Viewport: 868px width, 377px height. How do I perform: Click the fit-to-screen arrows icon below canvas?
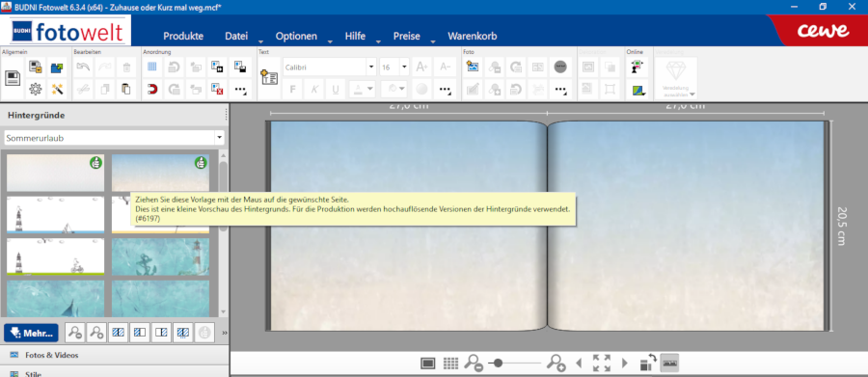[x=602, y=364]
